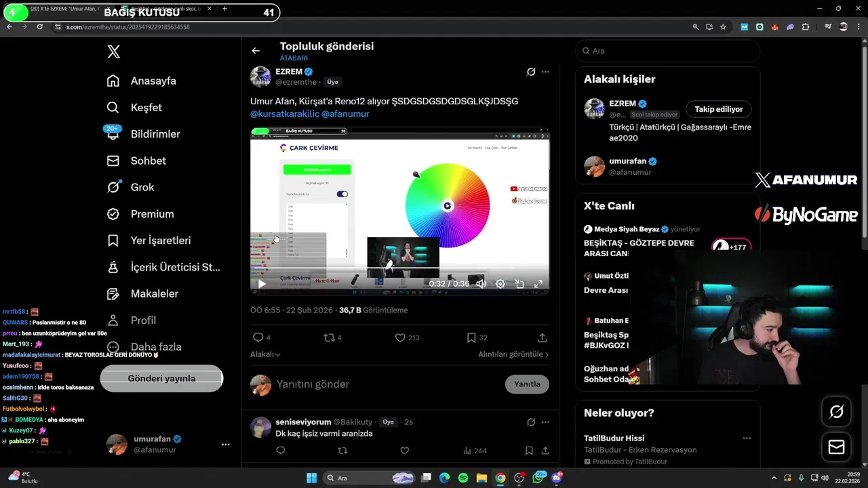Show hidden tray icons chevron

[x=773, y=478]
